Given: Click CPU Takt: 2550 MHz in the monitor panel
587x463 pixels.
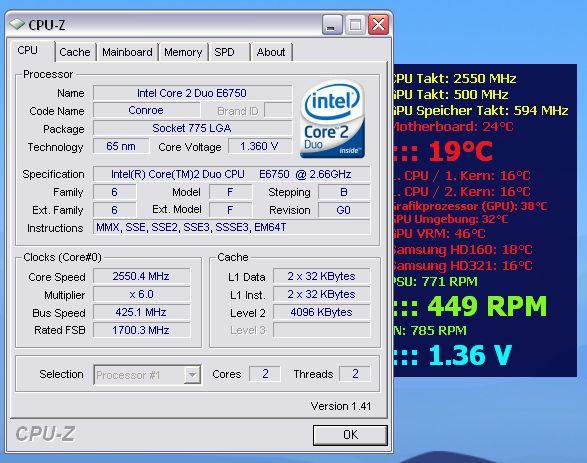Looking at the screenshot, I should [454, 79].
